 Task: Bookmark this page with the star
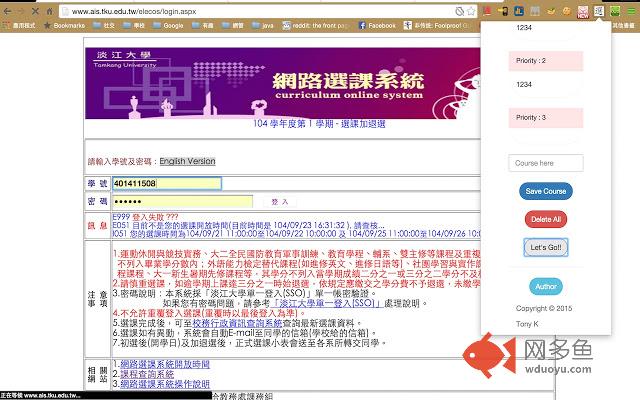click(471, 11)
